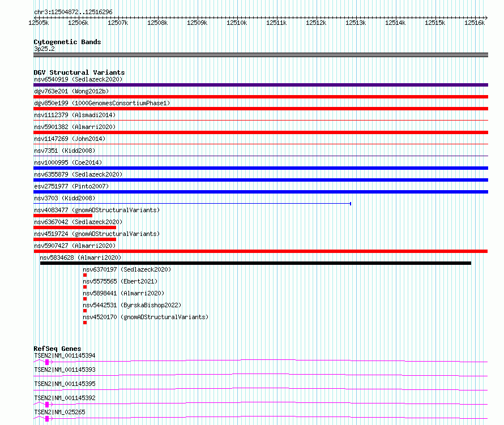Click the chr3:12504872..12516296 coordinates label
This screenshot has width=504, height=425.
(x=73, y=12)
